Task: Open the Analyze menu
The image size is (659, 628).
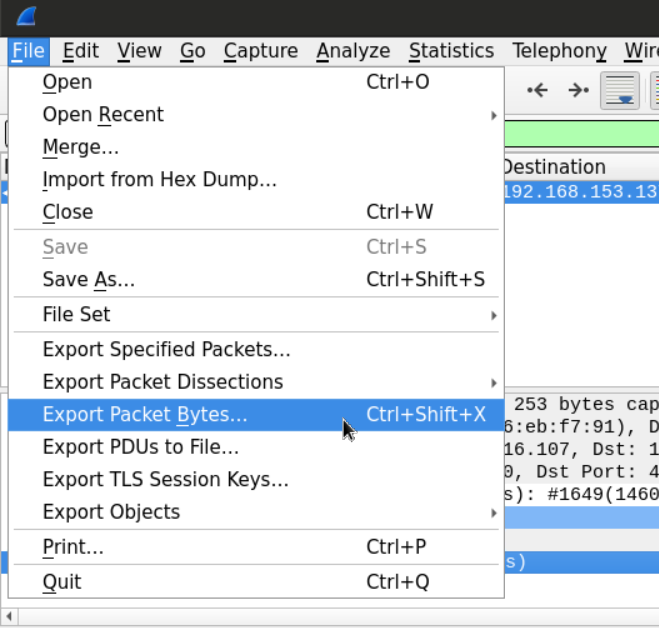Action: click(353, 51)
